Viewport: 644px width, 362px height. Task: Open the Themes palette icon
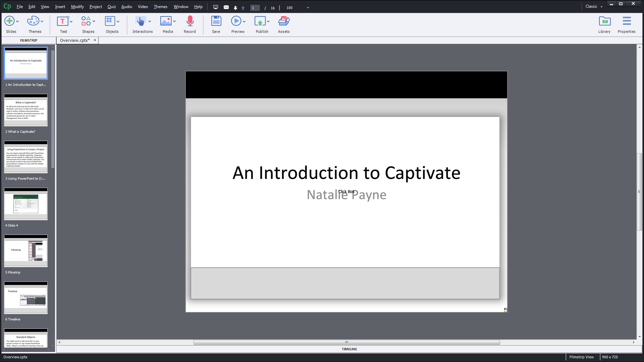(x=33, y=21)
